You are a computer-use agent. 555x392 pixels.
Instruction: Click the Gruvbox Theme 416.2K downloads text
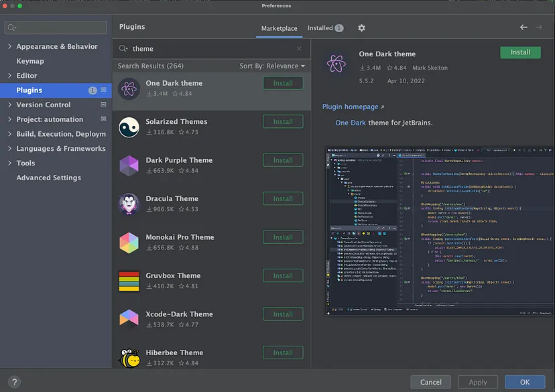pos(160,286)
